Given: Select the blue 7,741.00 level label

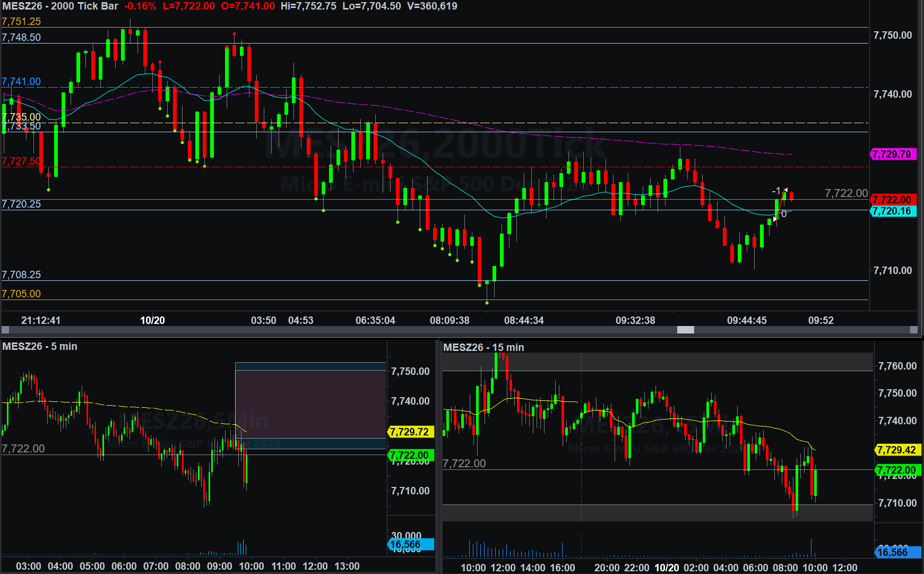Looking at the screenshot, I should coord(21,82).
